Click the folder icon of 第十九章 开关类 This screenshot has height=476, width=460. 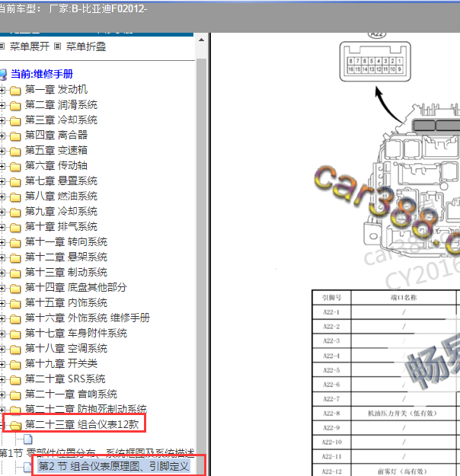click(15, 364)
